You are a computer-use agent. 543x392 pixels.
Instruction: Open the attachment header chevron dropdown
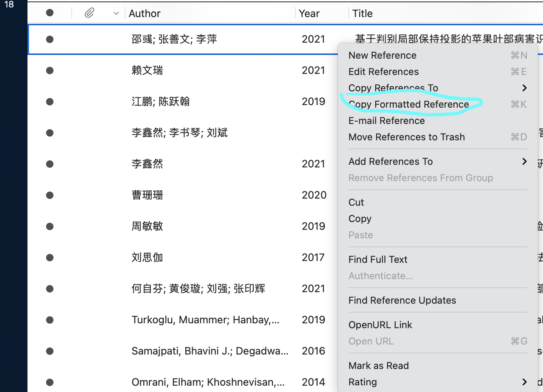tap(116, 13)
